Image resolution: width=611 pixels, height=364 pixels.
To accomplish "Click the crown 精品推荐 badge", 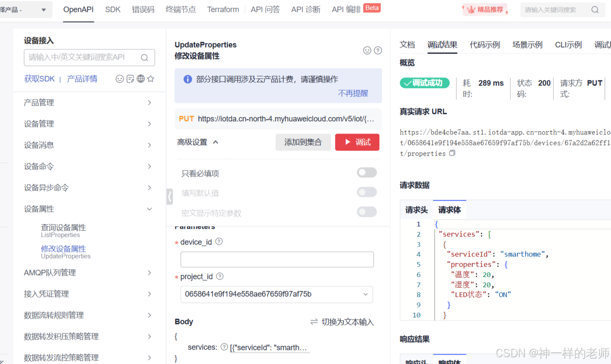I will click(485, 9).
